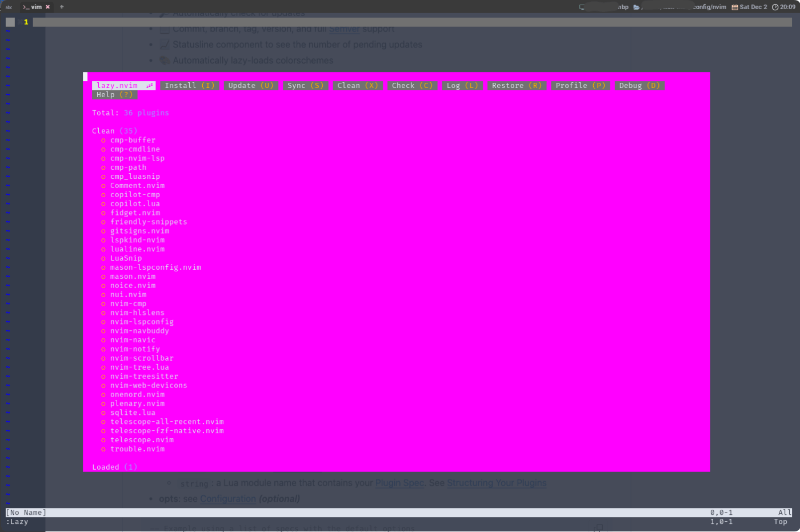
Task: Open the Debug (D) view
Action: click(639, 86)
